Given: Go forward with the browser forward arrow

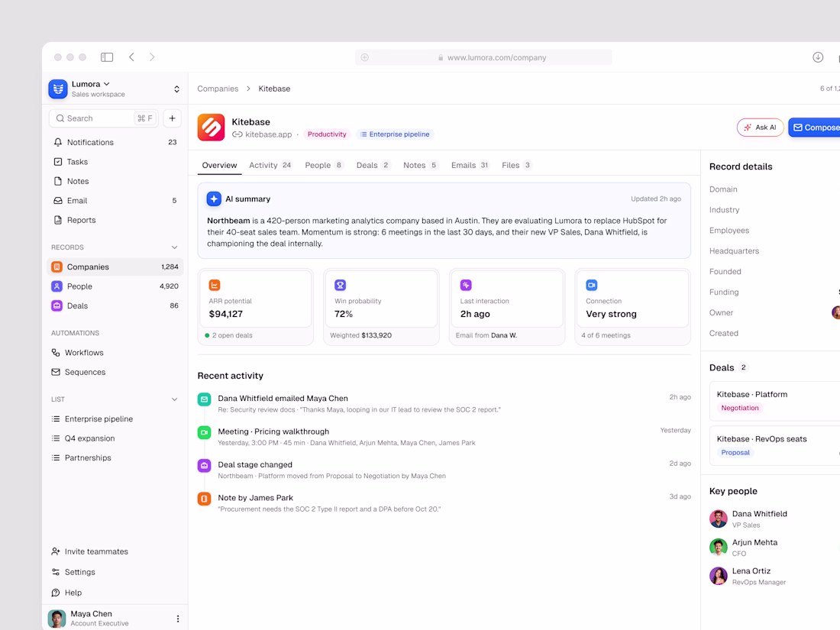Looking at the screenshot, I should 152,57.
